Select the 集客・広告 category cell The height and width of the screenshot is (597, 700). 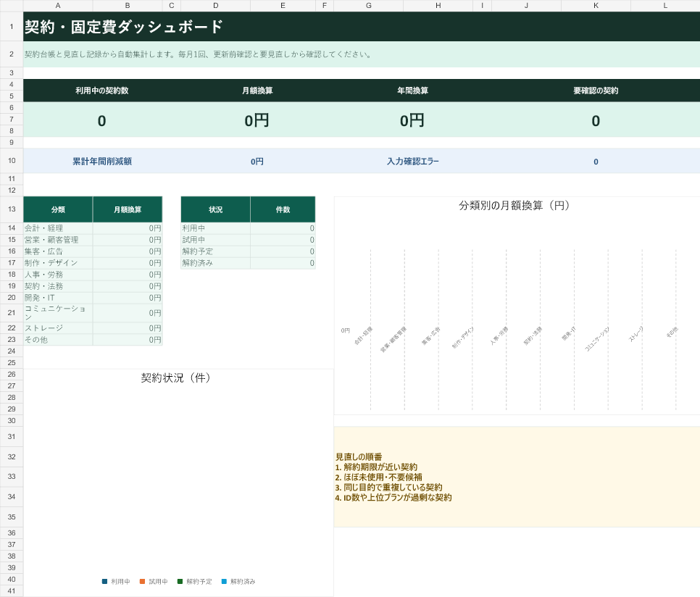(58, 251)
